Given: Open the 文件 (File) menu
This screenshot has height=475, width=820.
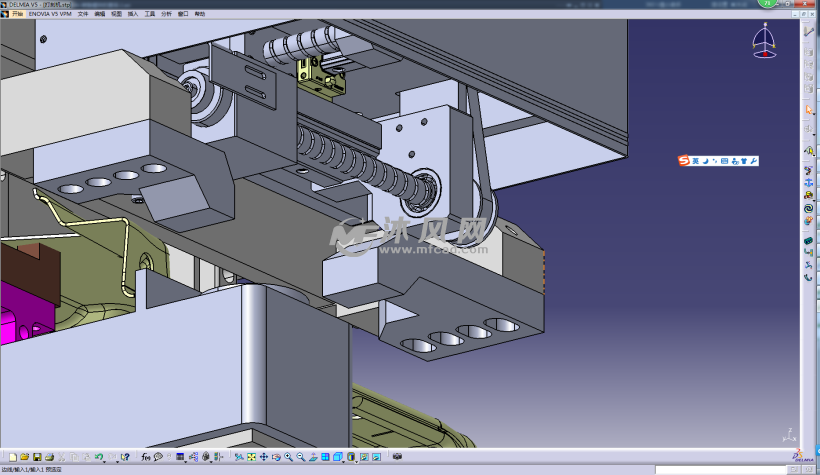Looking at the screenshot, I should point(83,14).
